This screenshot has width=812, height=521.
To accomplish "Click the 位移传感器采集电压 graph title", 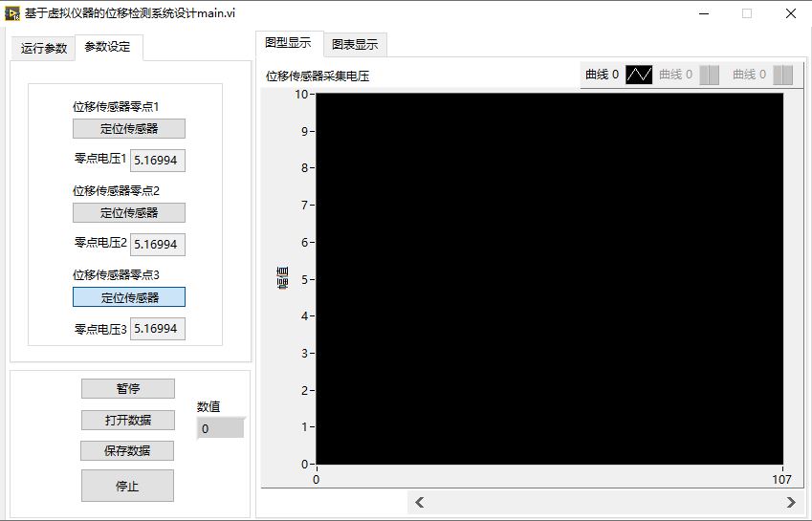I will [x=318, y=76].
